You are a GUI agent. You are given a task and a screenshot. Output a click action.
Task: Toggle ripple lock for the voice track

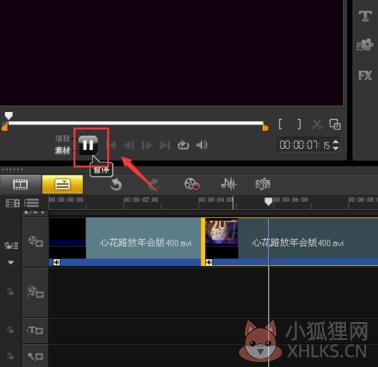tap(10, 356)
